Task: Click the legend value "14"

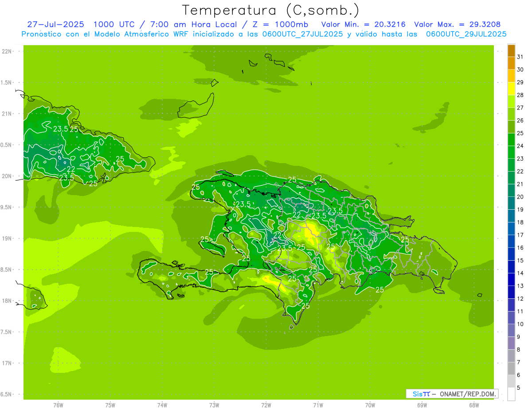Action: click(520, 273)
